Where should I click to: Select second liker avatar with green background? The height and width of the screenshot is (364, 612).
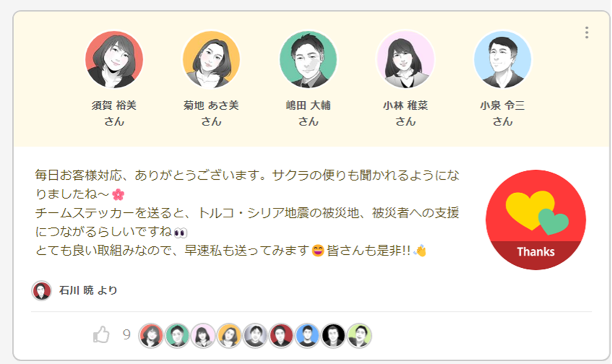click(177, 335)
